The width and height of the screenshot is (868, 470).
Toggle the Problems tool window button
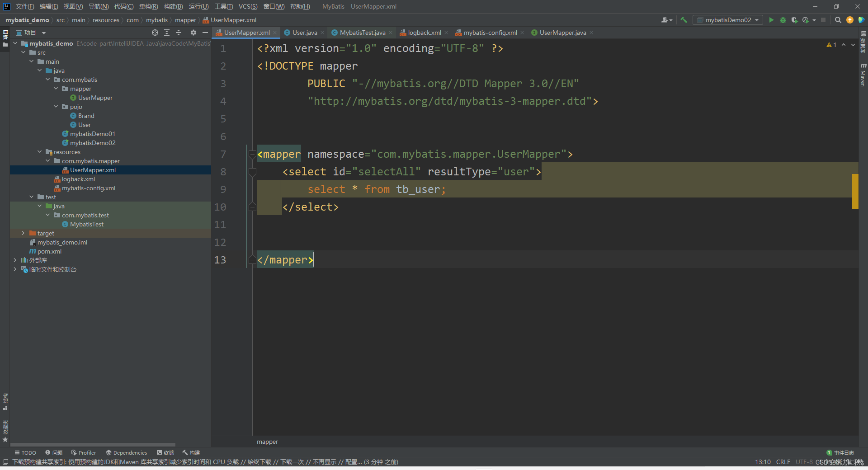pos(54,452)
